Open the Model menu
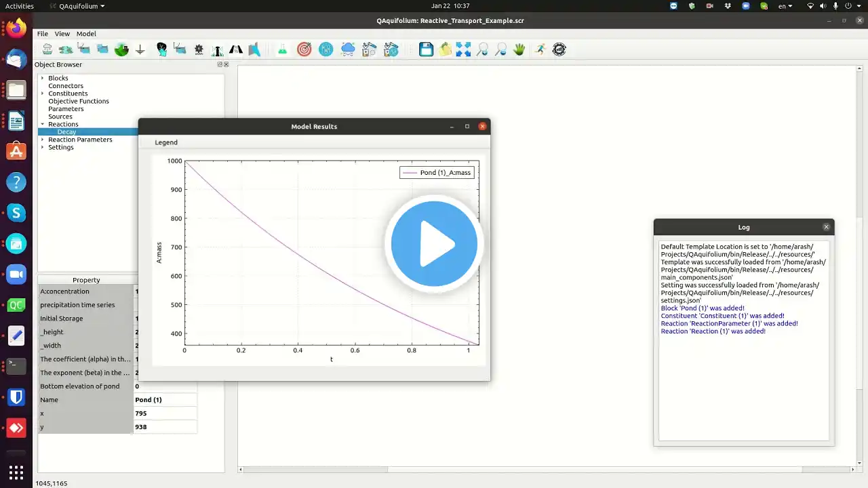Image resolution: width=868 pixels, height=488 pixels. [86, 33]
